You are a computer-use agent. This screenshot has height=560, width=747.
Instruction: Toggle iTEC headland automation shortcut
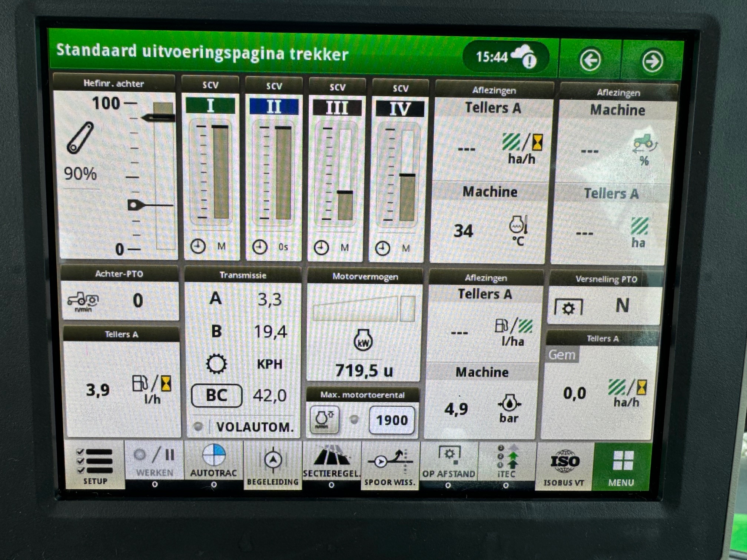tap(507, 462)
